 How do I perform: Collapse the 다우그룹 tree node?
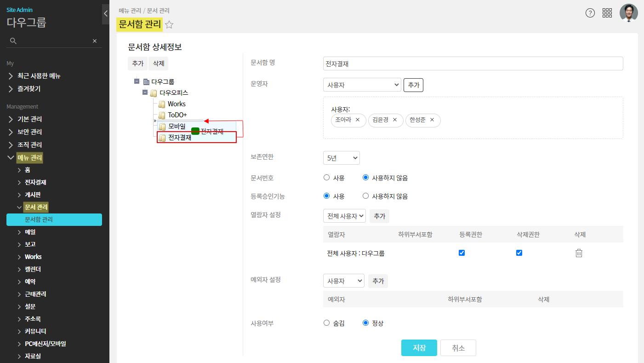(x=137, y=81)
